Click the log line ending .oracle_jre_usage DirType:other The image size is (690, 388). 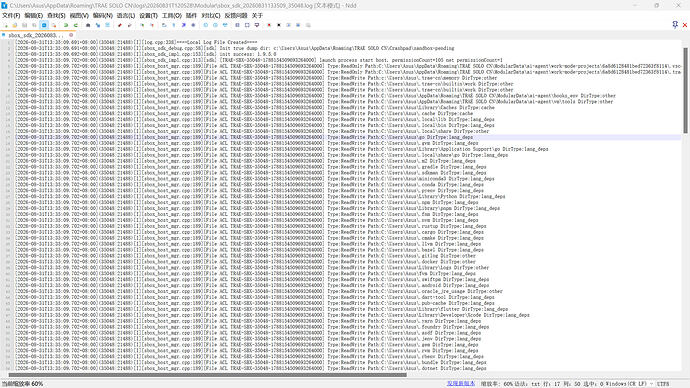(x=259, y=291)
